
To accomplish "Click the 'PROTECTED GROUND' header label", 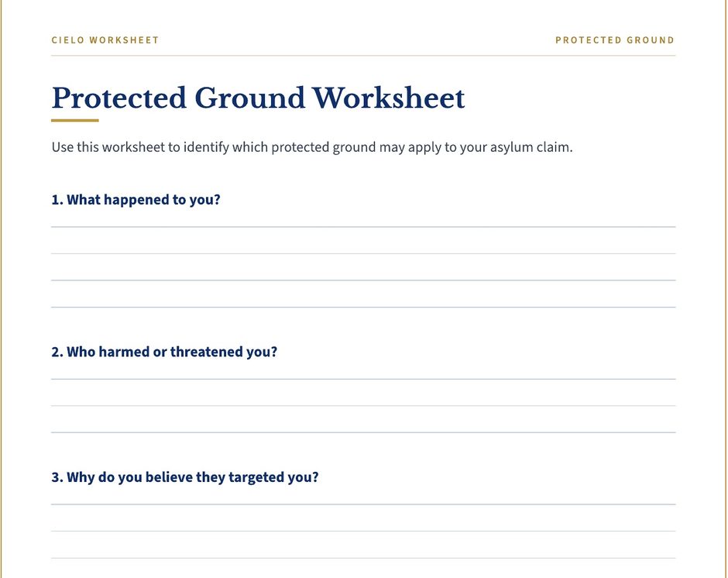I will 615,40.
